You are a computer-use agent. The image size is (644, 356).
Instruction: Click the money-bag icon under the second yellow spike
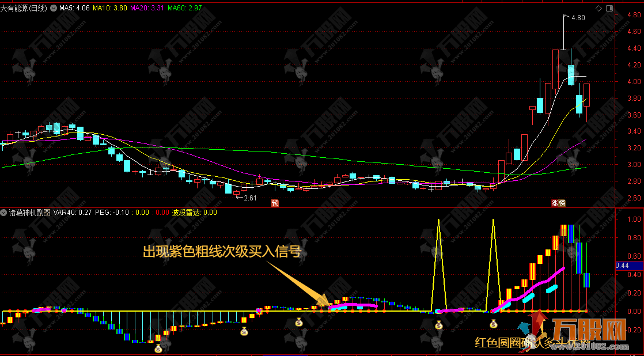[494, 324]
